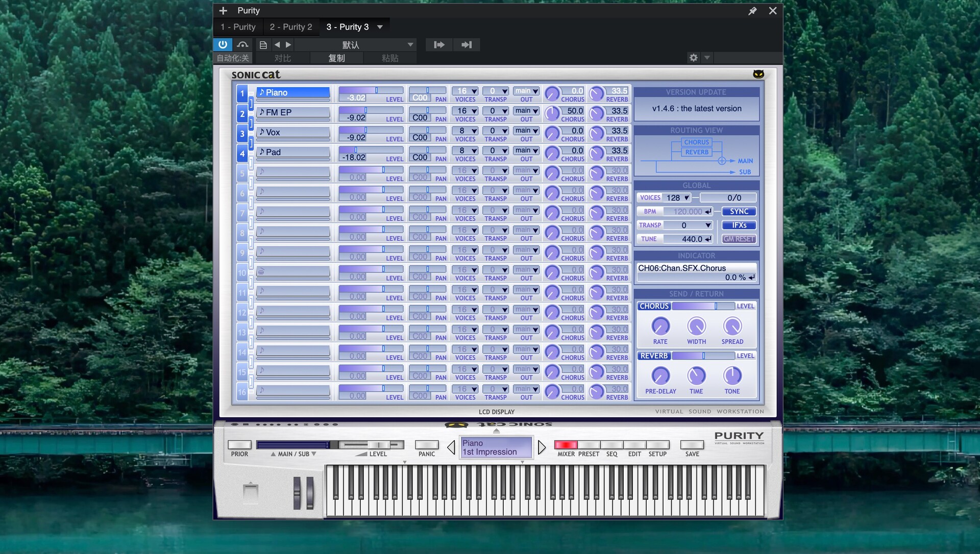Toggle the BPM SYNC button
This screenshot has width=980, height=554.
[739, 211]
